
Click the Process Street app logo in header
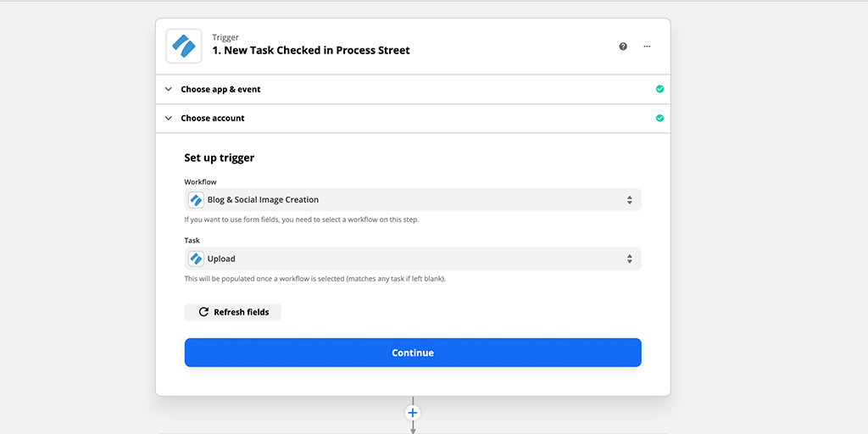tap(184, 46)
